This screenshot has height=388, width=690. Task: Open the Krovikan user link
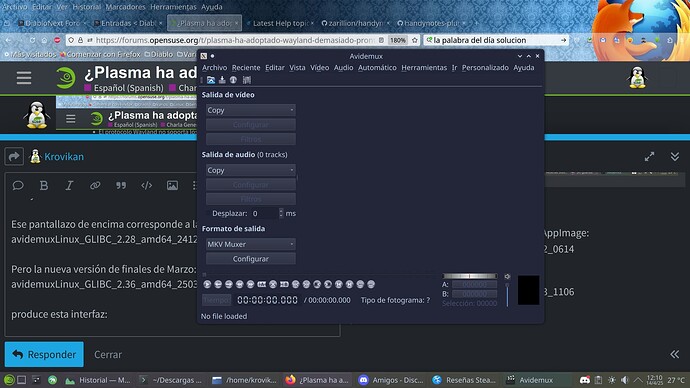[x=64, y=157]
